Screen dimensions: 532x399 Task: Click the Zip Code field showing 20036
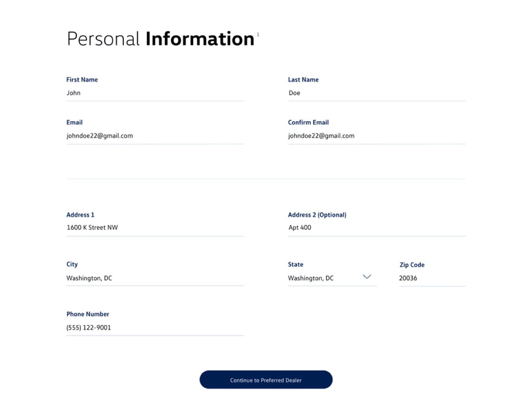tap(432, 278)
